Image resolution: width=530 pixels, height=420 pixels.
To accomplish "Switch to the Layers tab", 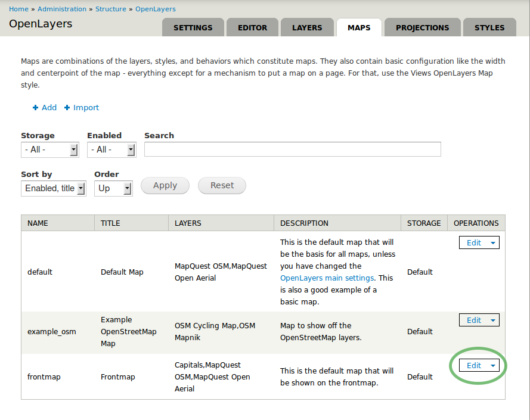I will click(x=307, y=27).
